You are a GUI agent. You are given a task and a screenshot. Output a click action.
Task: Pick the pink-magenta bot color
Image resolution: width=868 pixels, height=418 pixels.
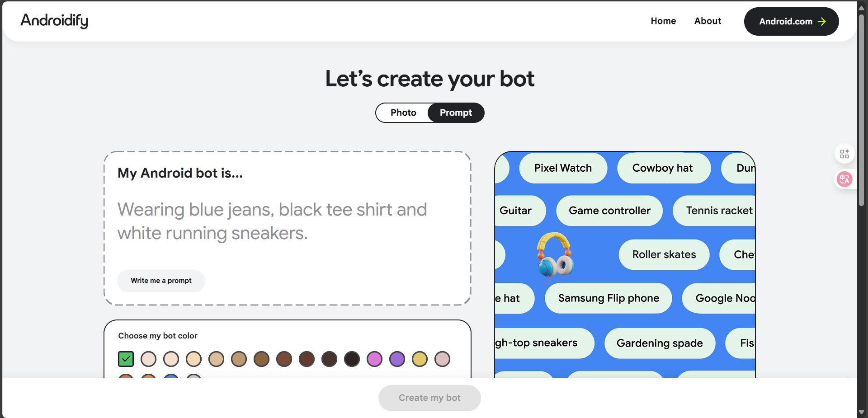click(374, 359)
